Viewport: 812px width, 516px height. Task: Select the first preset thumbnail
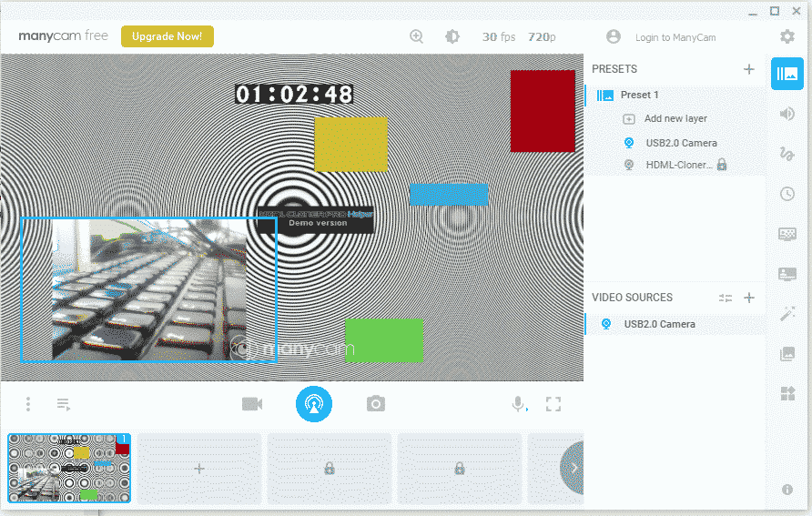click(69, 468)
